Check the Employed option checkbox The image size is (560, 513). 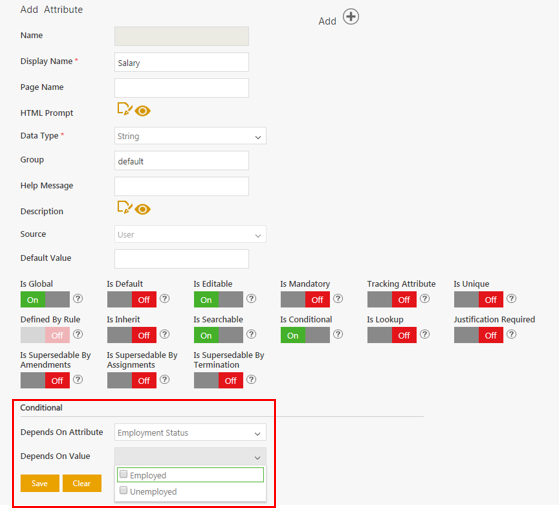click(123, 474)
